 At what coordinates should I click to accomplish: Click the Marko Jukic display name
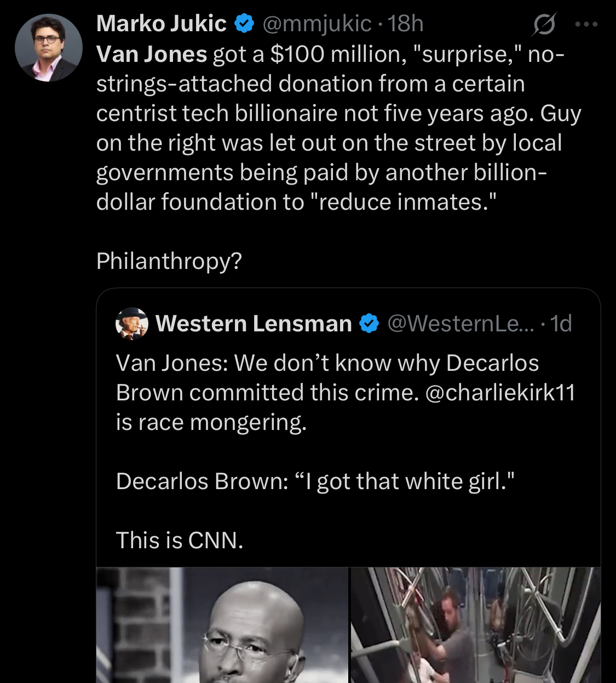[x=161, y=24]
